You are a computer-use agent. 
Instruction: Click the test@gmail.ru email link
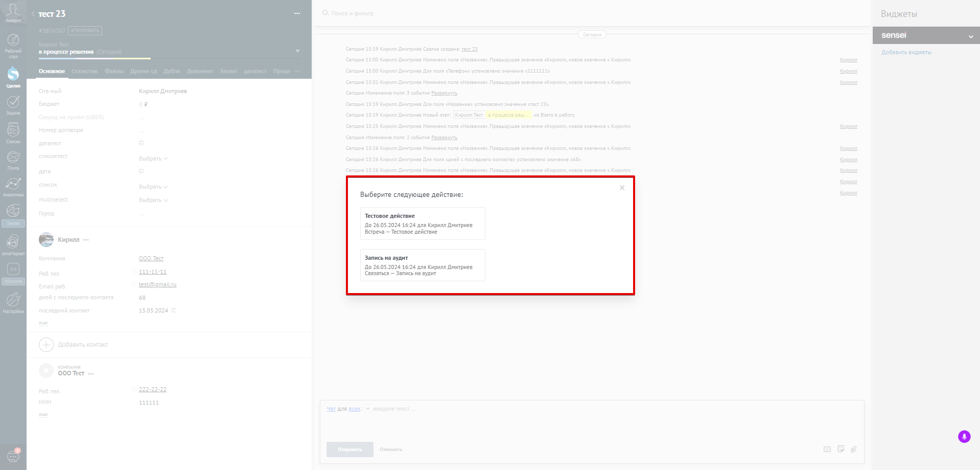coord(157,284)
